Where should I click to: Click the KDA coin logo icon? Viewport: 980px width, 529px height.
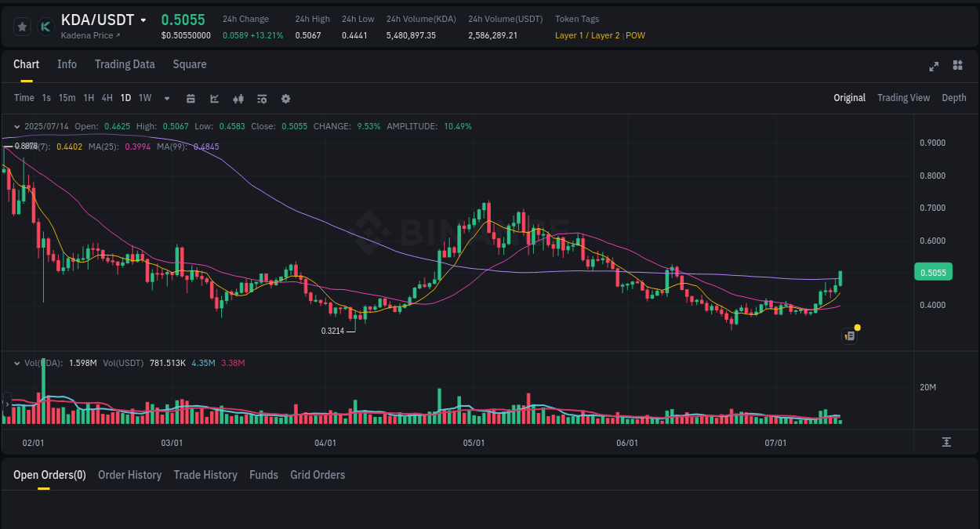pyautogui.click(x=45, y=26)
